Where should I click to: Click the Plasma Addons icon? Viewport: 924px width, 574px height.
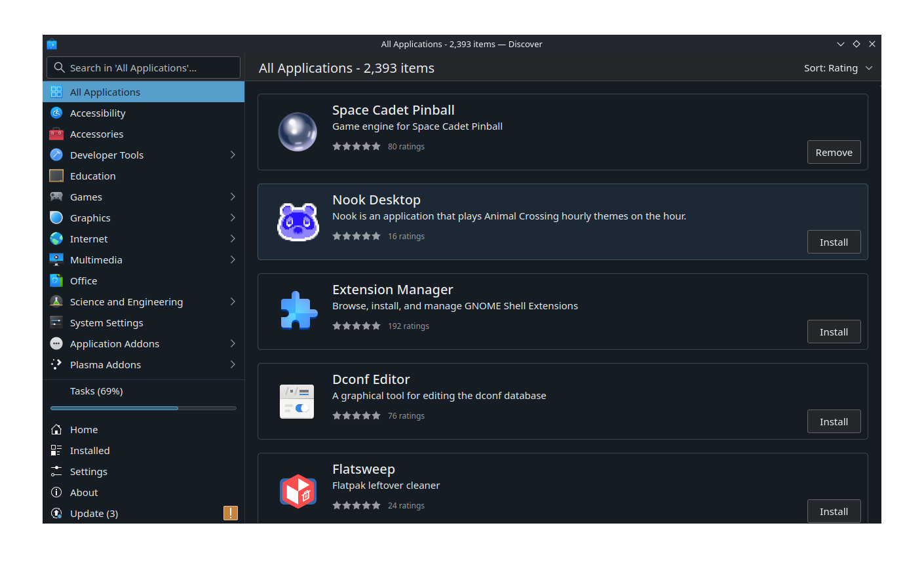point(56,364)
